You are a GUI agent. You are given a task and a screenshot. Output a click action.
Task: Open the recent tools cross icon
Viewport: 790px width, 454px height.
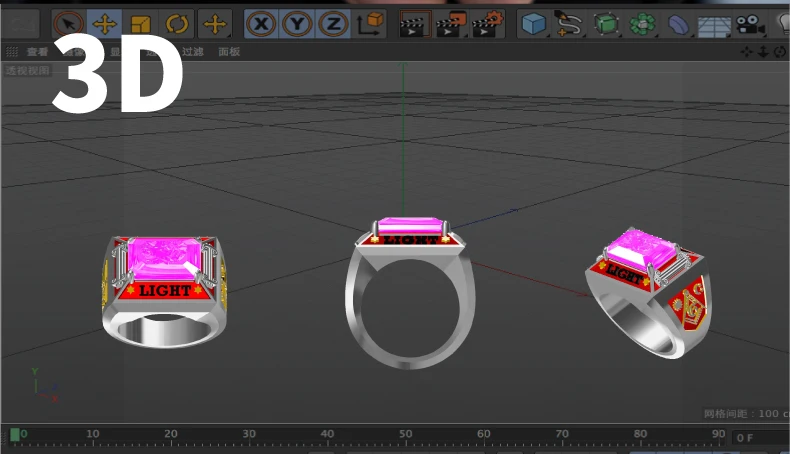[x=215, y=24]
